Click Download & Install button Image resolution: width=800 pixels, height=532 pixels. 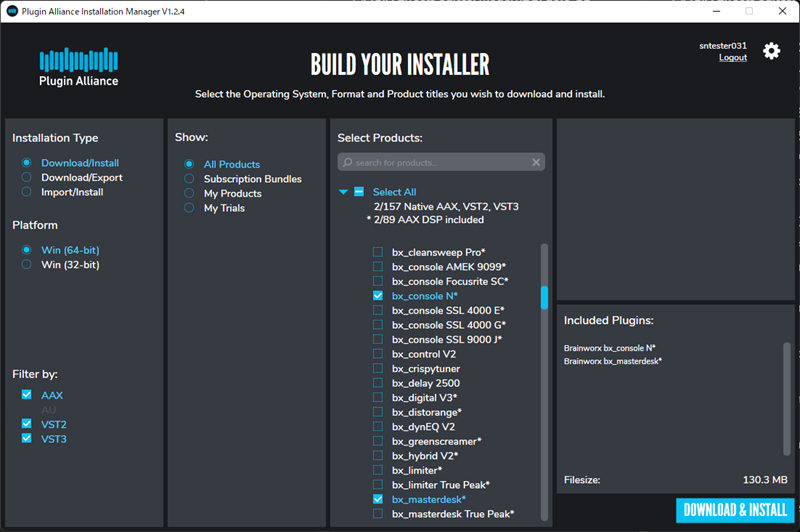[735, 510]
